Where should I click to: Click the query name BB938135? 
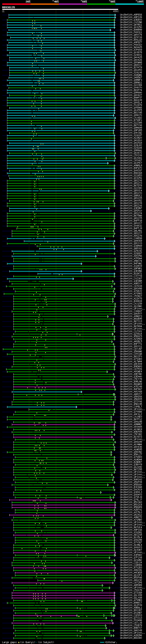[8, 7]
